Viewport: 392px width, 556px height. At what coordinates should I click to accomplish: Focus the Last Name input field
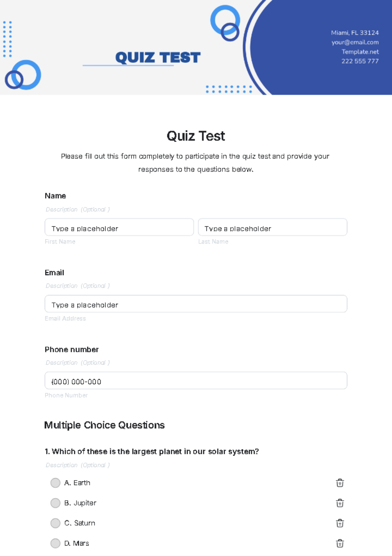tap(272, 227)
